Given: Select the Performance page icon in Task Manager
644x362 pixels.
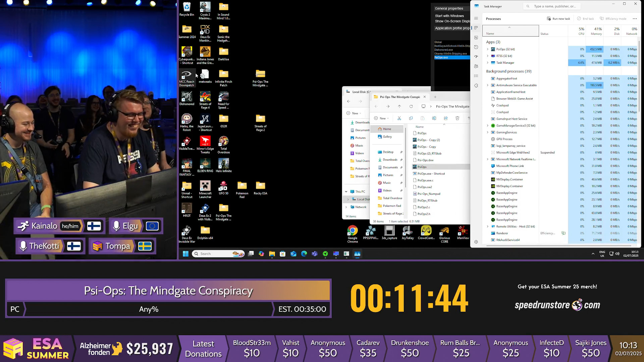Looking at the screenshot, I should pyautogui.click(x=476, y=38).
